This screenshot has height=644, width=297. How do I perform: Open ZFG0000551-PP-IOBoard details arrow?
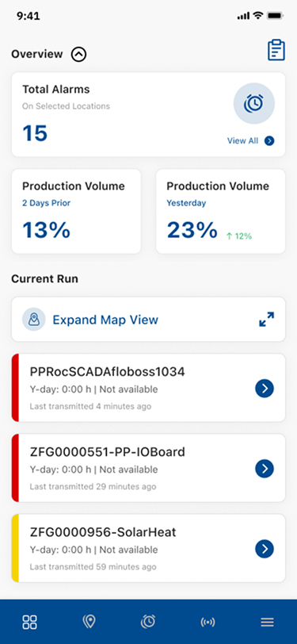[265, 468]
